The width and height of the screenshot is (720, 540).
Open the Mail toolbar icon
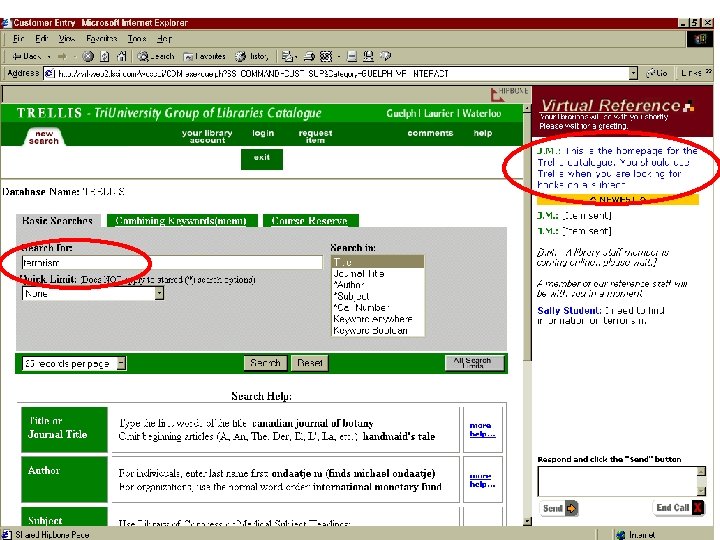tap(287, 56)
